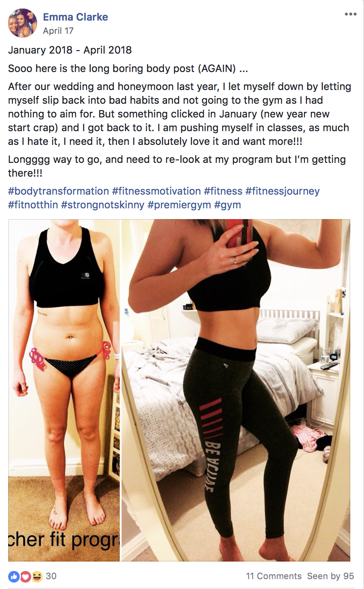
Task: Open the #fitnessjourney hashtag
Action: (283, 191)
